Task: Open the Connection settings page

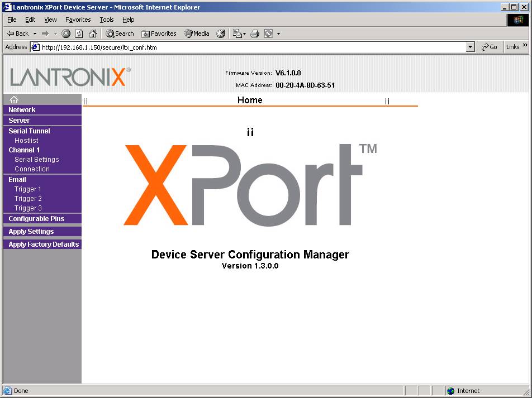Action: coord(32,169)
